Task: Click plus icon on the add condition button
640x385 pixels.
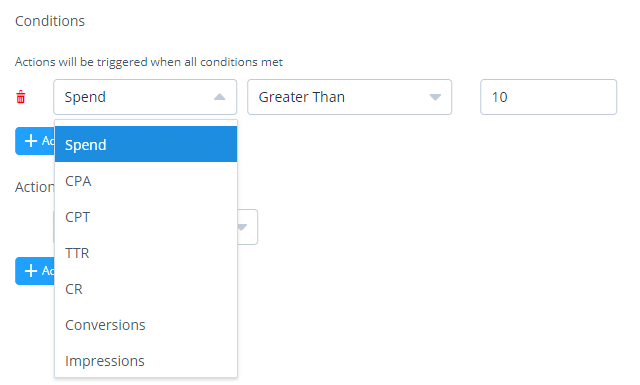Action: [31, 141]
